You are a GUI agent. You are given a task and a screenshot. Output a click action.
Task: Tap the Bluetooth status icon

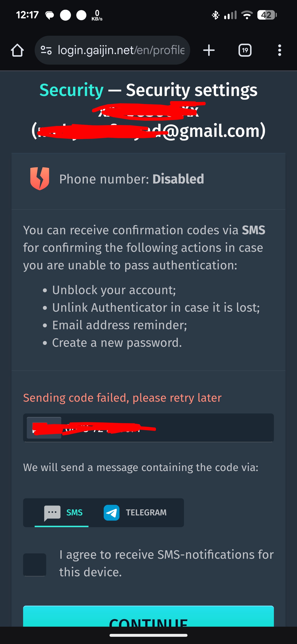[x=215, y=15]
